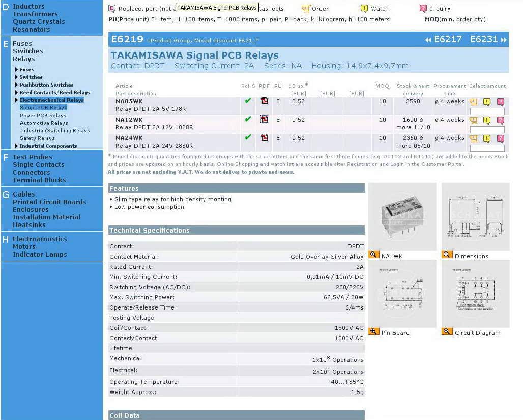Add NA05WK to watchlist icon
Screen dimensions: 523x420
coord(487,102)
